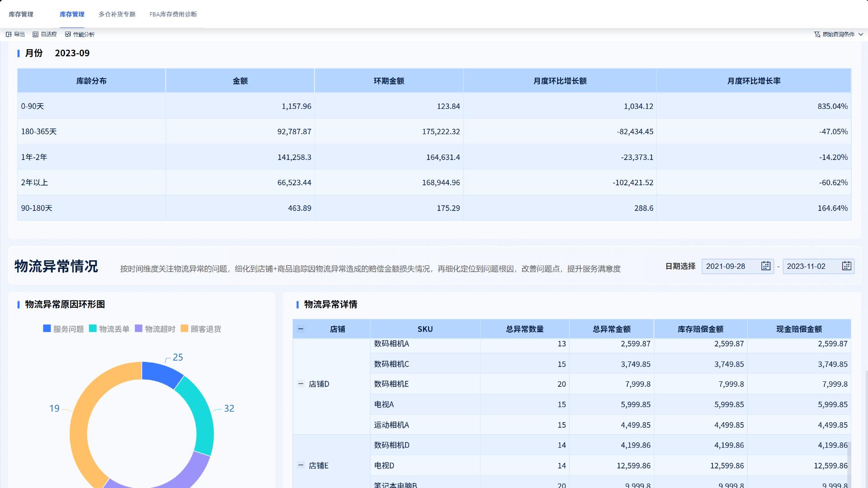Screen dimensions: 868x488
Task: Click the 0-90天 inventory age row
Action: coord(33,106)
